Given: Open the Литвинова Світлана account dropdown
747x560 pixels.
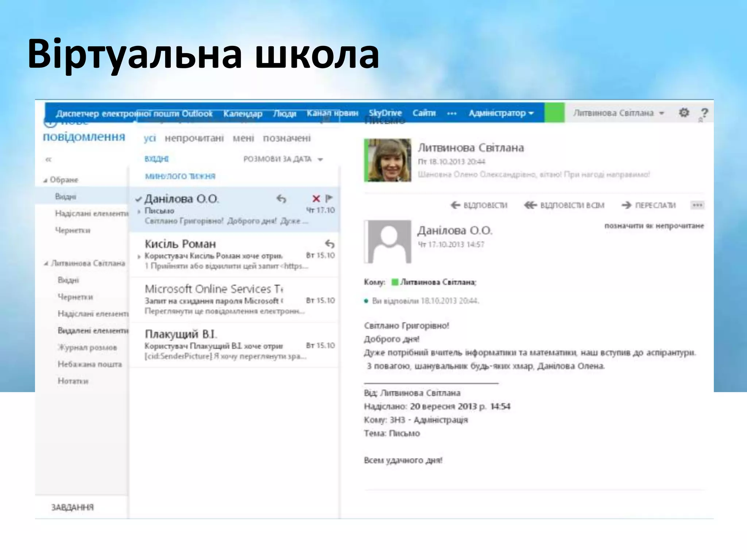Looking at the screenshot, I should (619, 113).
